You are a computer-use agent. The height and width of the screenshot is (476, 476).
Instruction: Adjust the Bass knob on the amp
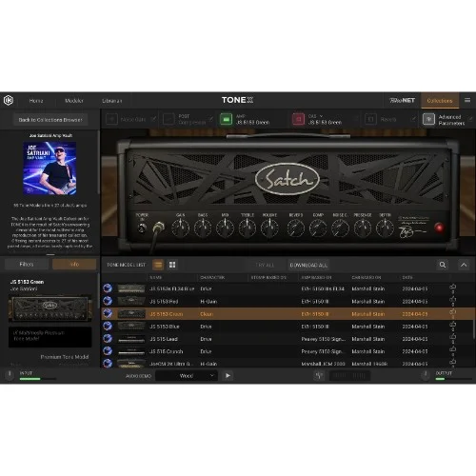coord(203,228)
